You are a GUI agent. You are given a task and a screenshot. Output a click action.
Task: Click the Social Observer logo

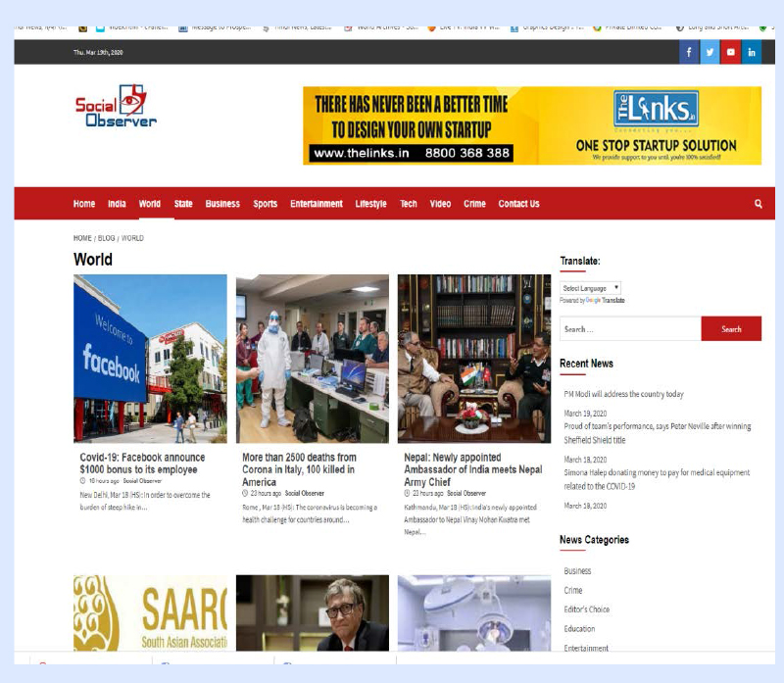116,107
